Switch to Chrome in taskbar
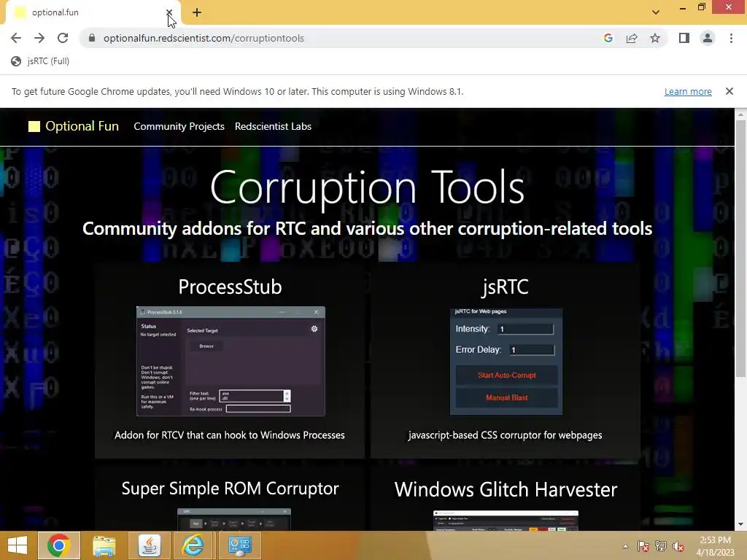 [59, 545]
